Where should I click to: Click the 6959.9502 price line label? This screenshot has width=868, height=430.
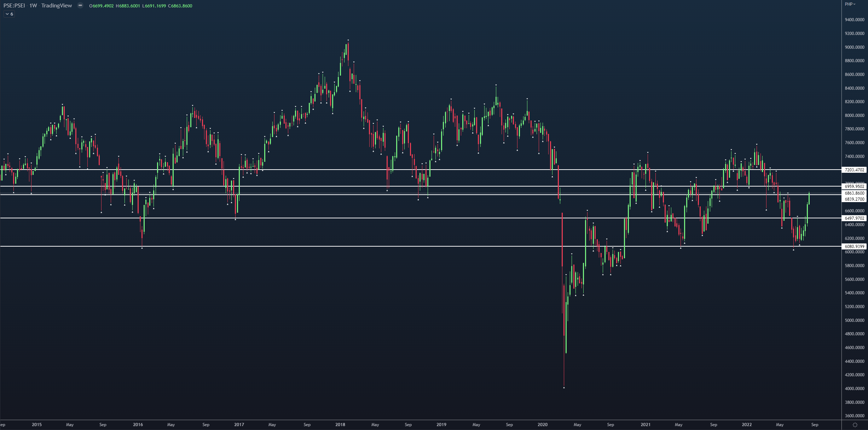point(854,187)
